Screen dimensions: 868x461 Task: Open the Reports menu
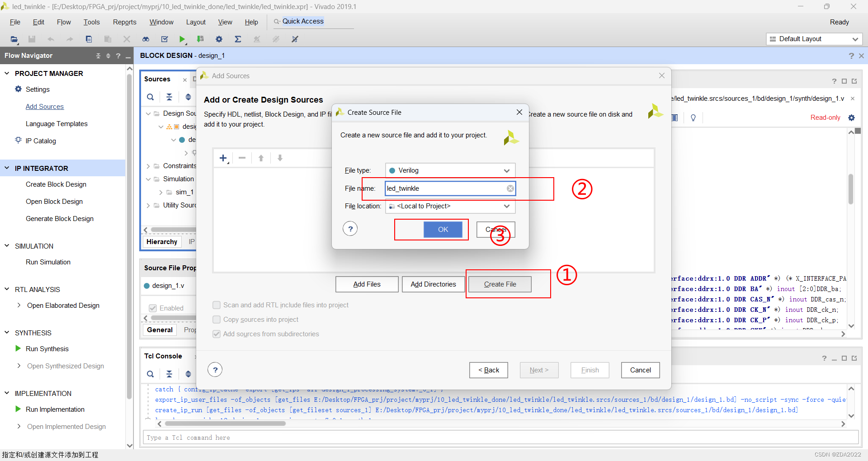click(x=124, y=22)
